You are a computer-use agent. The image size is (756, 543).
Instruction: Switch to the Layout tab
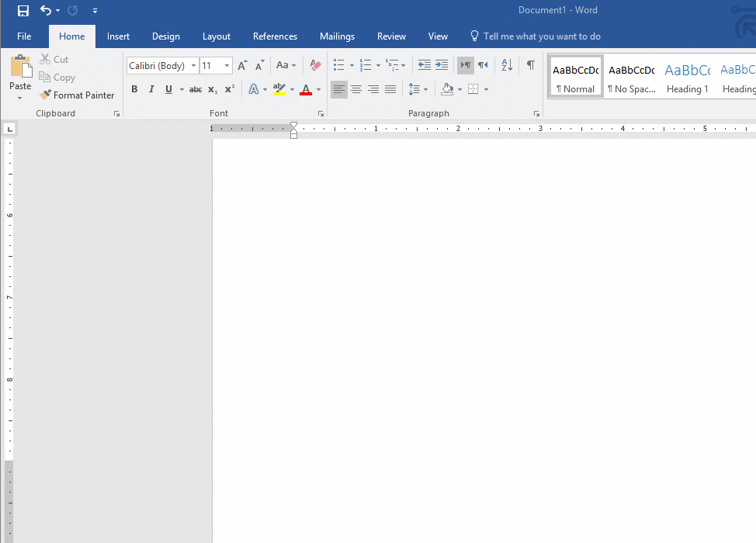[217, 36]
